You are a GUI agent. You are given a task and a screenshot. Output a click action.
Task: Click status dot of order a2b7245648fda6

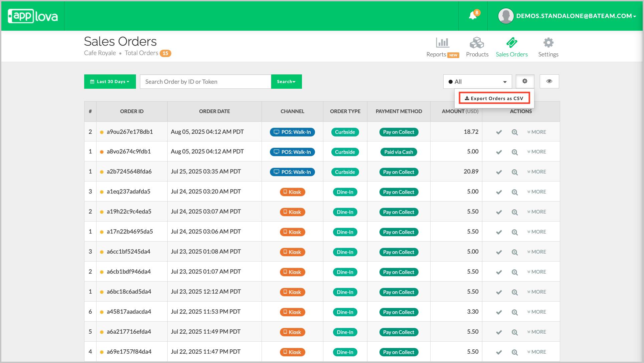(x=102, y=172)
